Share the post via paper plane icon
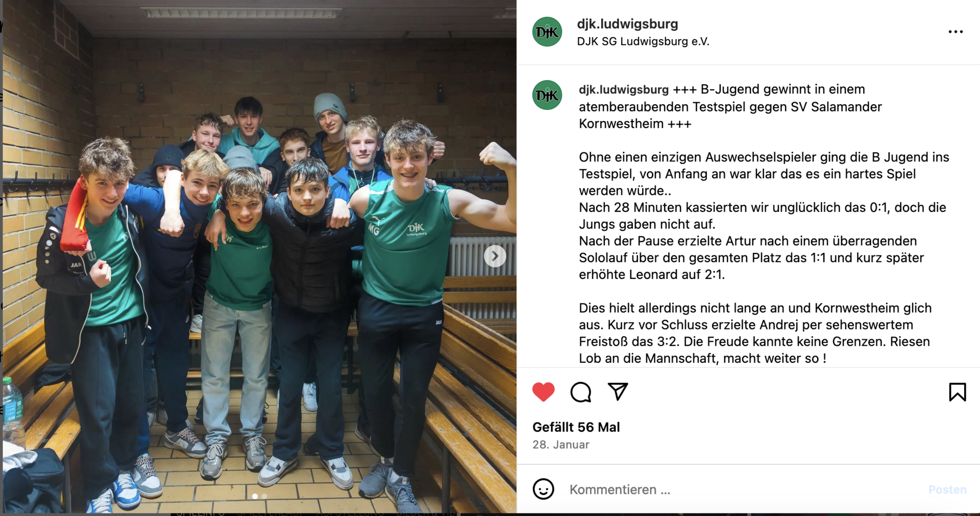 coord(618,391)
